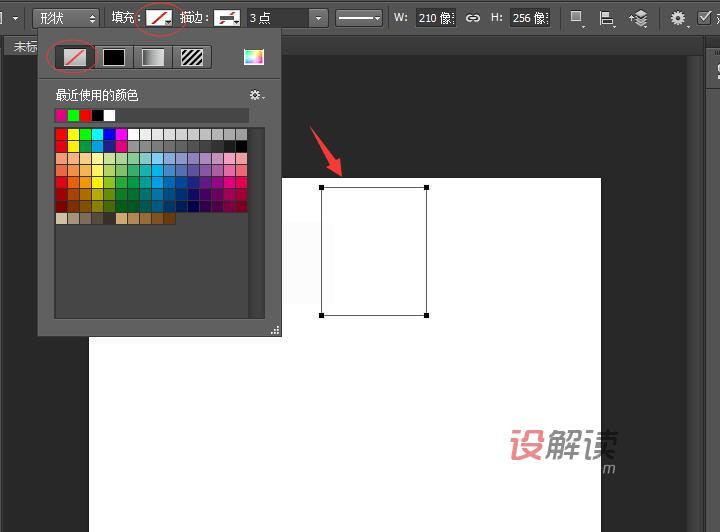This screenshot has height=532, width=720.
Task: Toggle the align edges checkbox
Action: 705,18
